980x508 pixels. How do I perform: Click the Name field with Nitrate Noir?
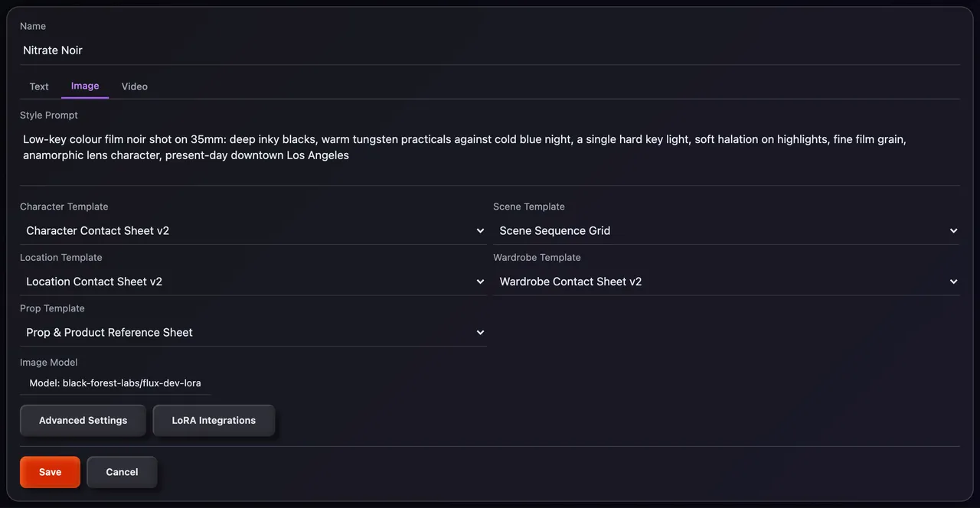490,50
